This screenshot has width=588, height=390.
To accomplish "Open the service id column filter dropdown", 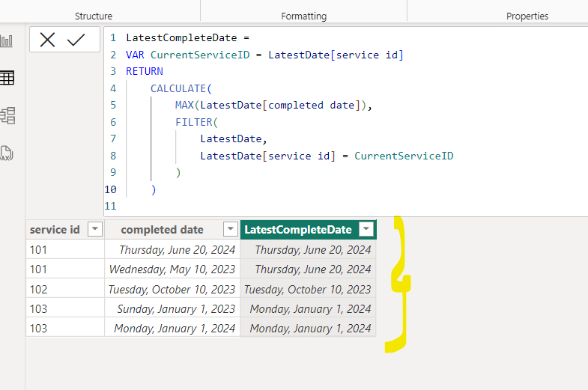I will tap(95, 229).
